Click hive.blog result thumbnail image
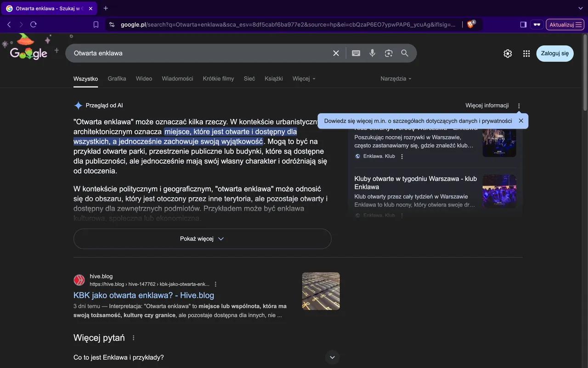This screenshot has width=588, height=368. point(321,291)
